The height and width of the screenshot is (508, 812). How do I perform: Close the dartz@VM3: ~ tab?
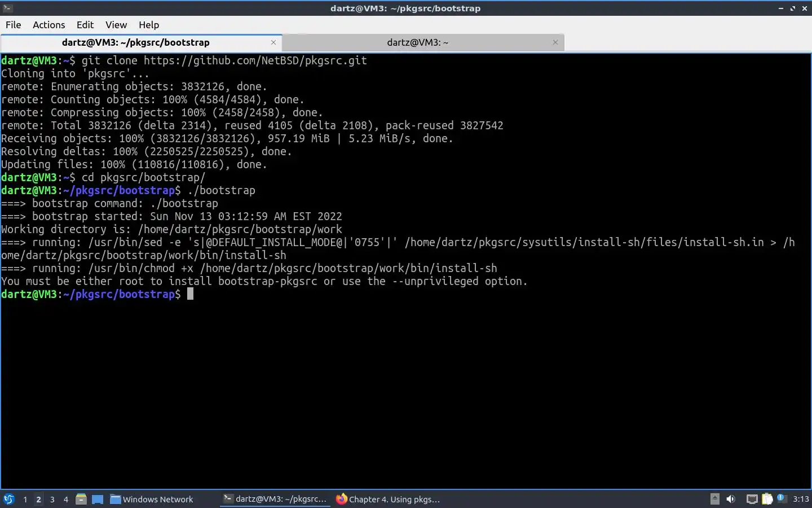click(x=555, y=42)
